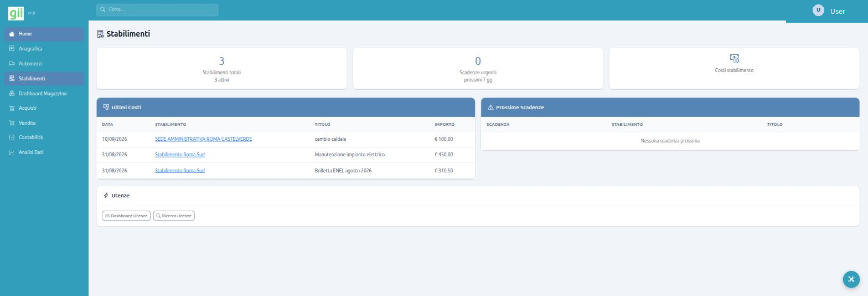
Task: Click the € 450,00 amount
Action: (443, 155)
